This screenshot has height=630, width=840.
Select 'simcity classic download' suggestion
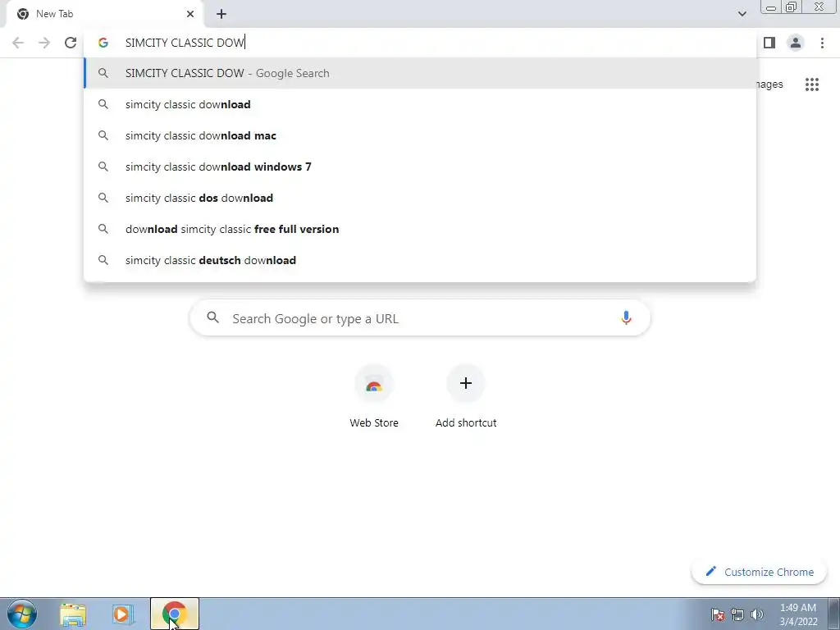[x=420, y=104]
